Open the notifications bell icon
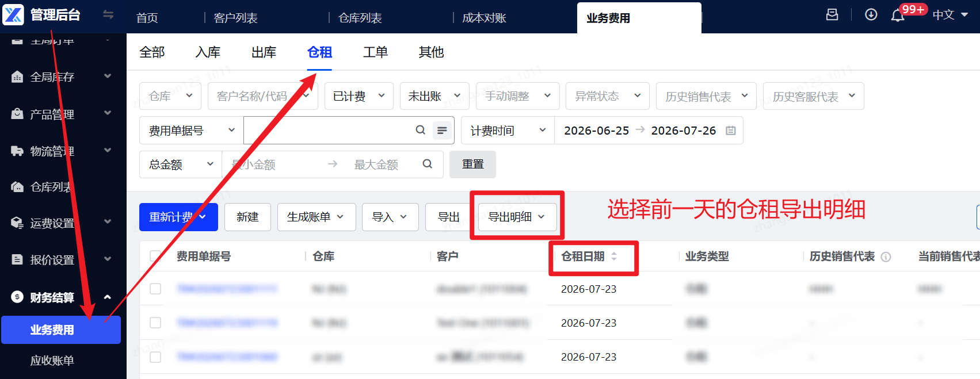The width and height of the screenshot is (980, 379). click(x=898, y=16)
